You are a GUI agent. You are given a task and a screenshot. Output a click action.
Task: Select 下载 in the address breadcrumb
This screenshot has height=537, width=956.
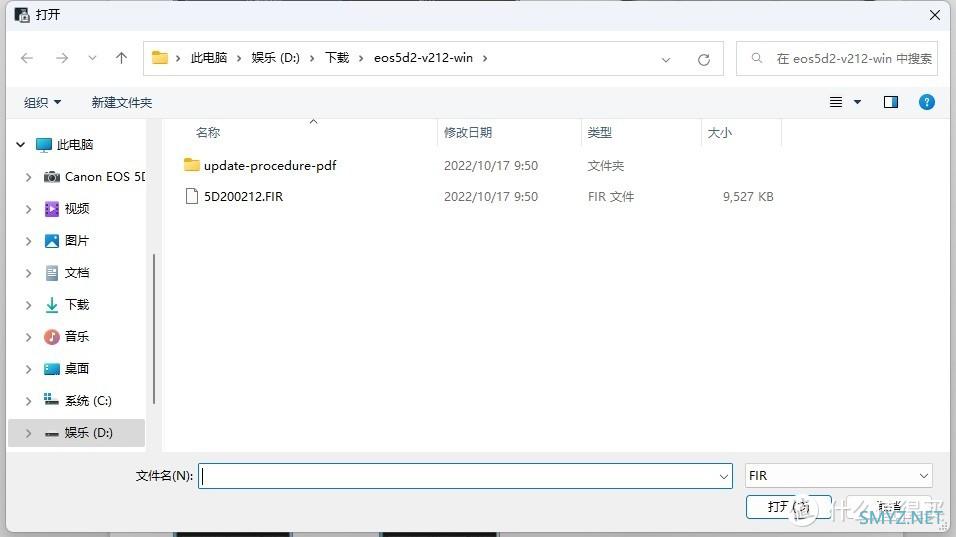pyautogui.click(x=337, y=58)
